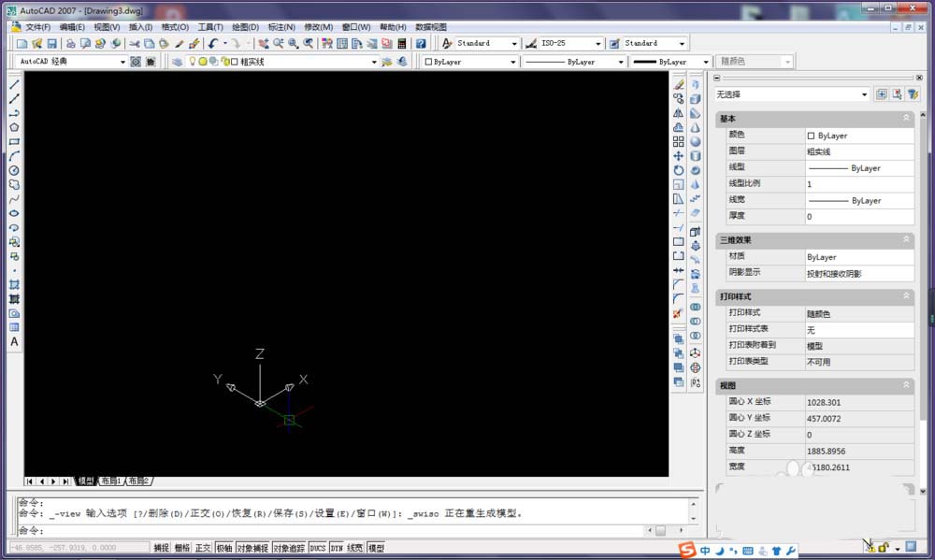Collapse the 打印样式 section in Properties
This screenshot has height=560, width=935.
click(x=905, y=296)
